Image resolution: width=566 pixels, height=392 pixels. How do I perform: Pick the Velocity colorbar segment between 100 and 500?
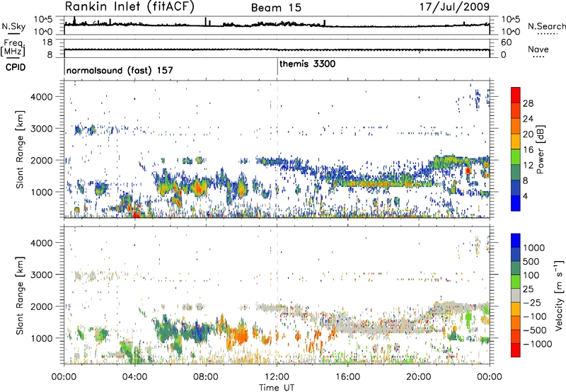point(516,268)
